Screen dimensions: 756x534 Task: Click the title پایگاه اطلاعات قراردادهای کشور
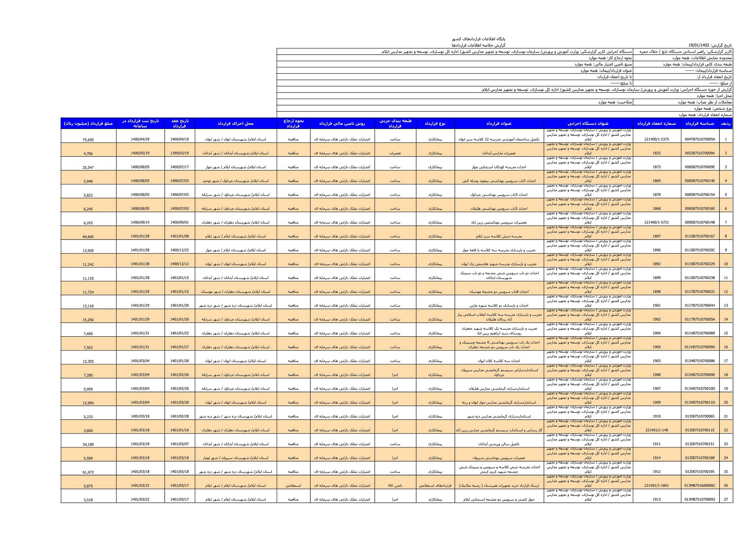pyautogui.click(x=478, y=39)
